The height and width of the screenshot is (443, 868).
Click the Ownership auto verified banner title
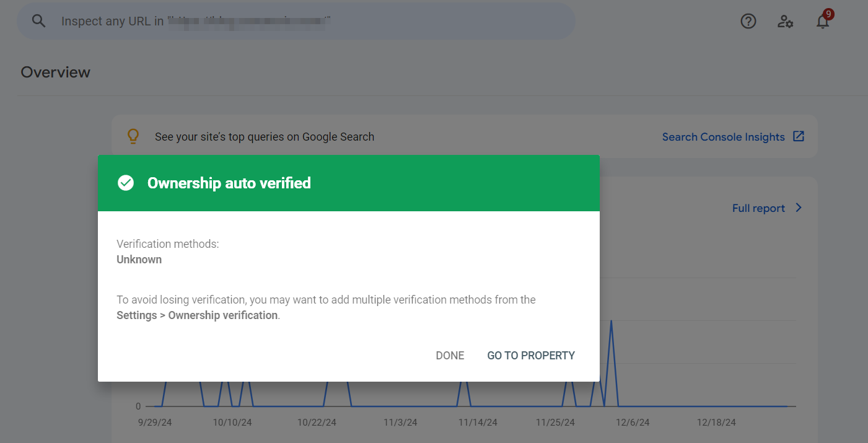229,183
